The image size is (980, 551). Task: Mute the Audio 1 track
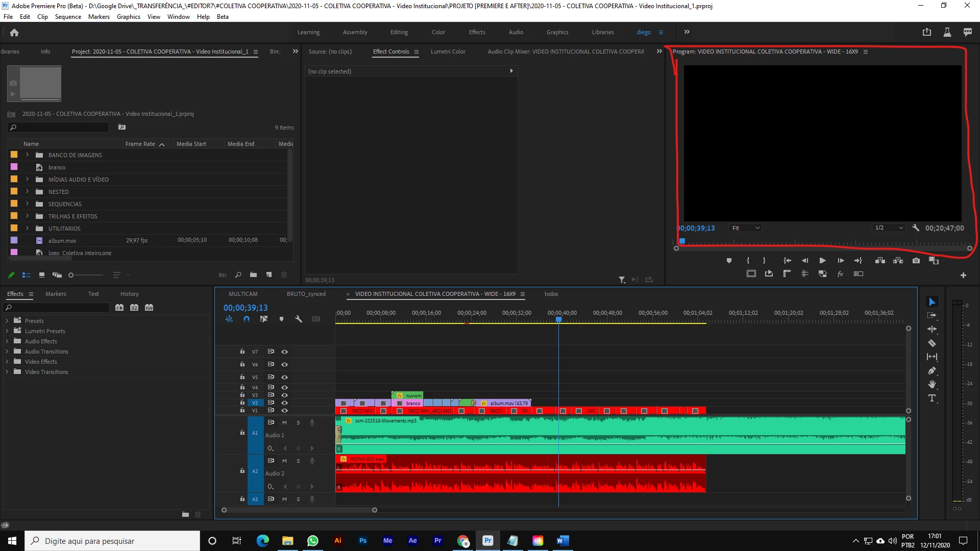(284, 422)
